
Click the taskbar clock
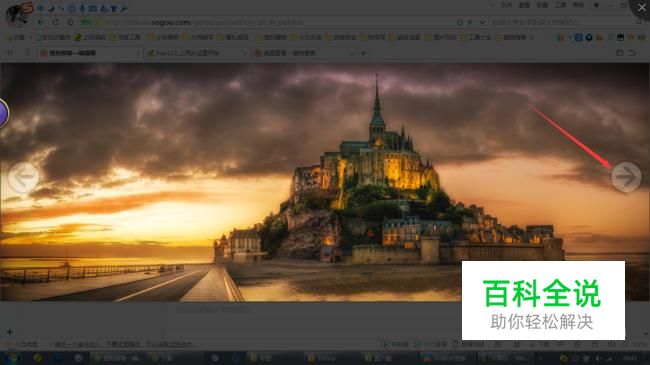click(x=629, y=358)
